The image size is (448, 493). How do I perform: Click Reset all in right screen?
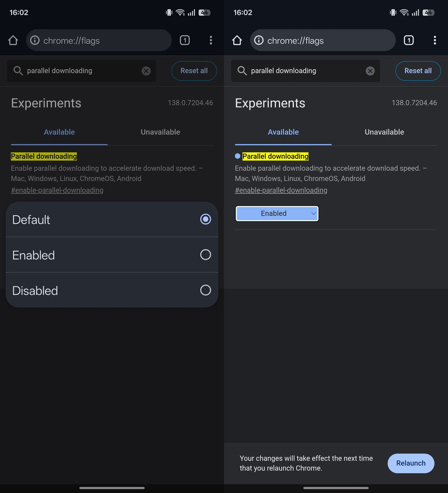(418, 71)
